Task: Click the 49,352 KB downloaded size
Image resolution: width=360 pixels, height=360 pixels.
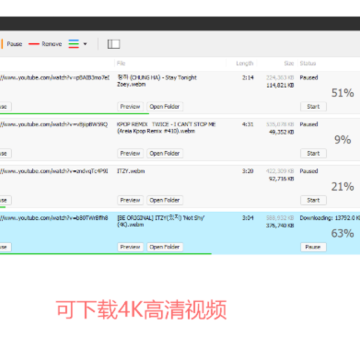Action: [x=282, y=132]
